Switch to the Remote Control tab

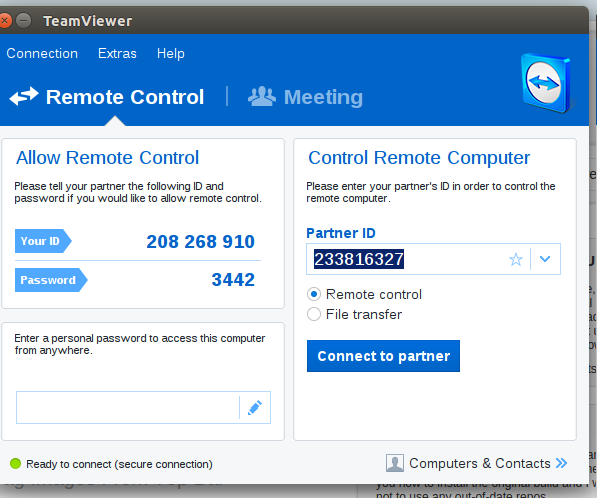(x=107, y=97)
